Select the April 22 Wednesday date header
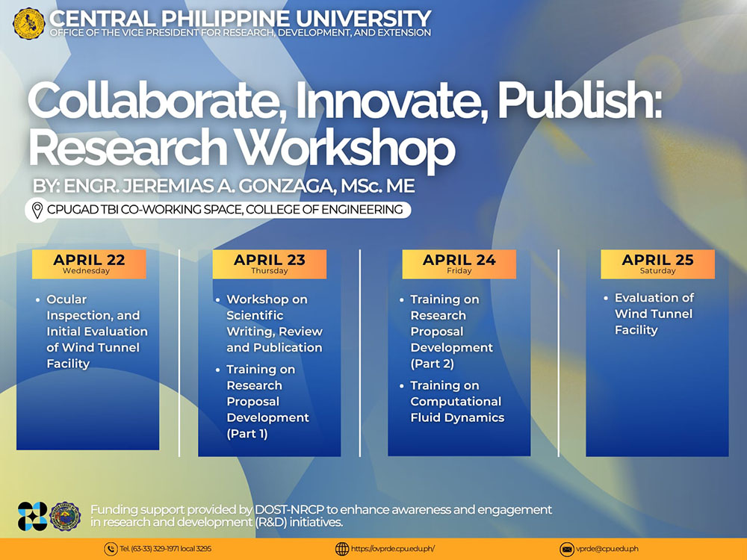 [89, 264]
